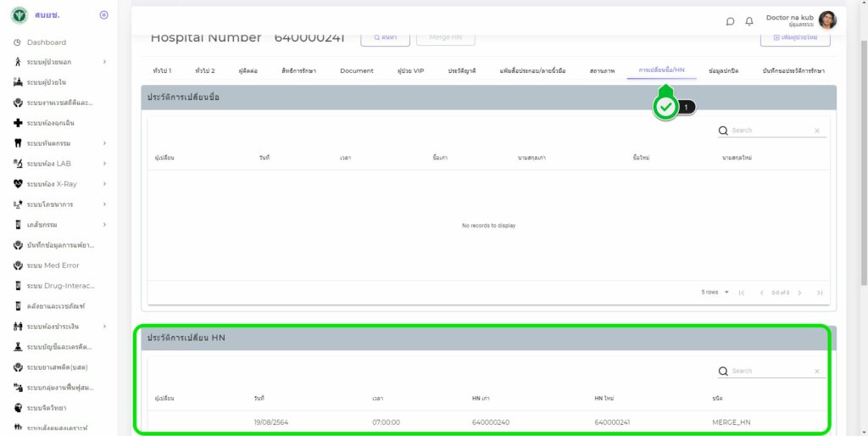The width and height of the screenshot is (868, 436).
Task: Switch to the ผู้ป่วย VIP tab
Action: click(410, 70)
